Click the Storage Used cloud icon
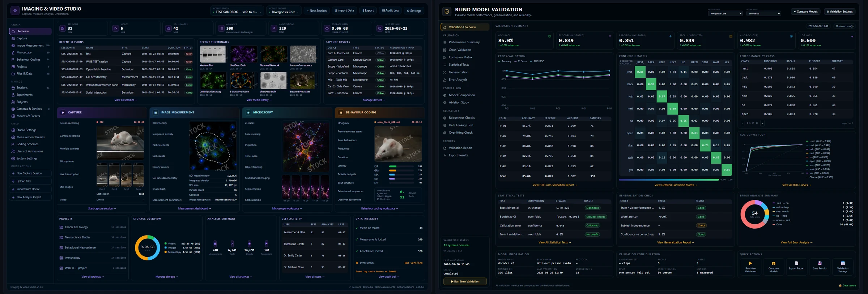Screen dimensions: 868x294 coord(327,28)
